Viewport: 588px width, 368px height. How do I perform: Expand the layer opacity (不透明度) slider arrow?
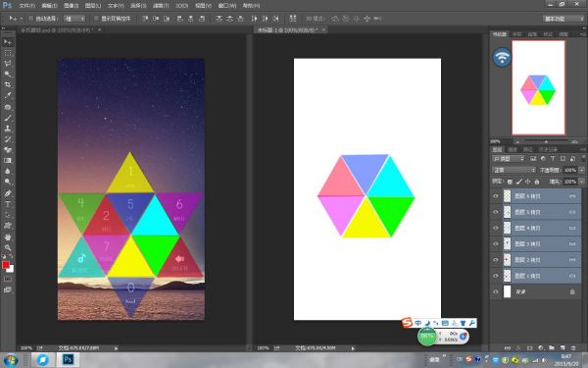coord(581,170)
